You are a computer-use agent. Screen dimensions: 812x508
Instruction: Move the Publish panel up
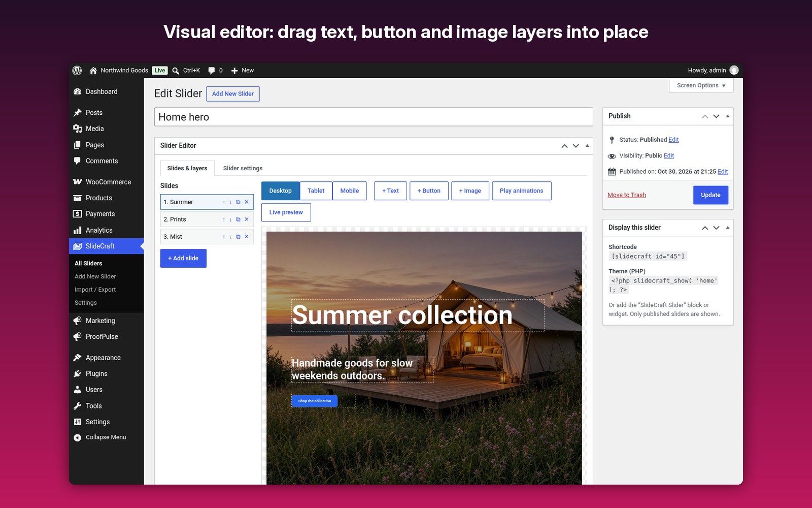click(x=705, y=116)
